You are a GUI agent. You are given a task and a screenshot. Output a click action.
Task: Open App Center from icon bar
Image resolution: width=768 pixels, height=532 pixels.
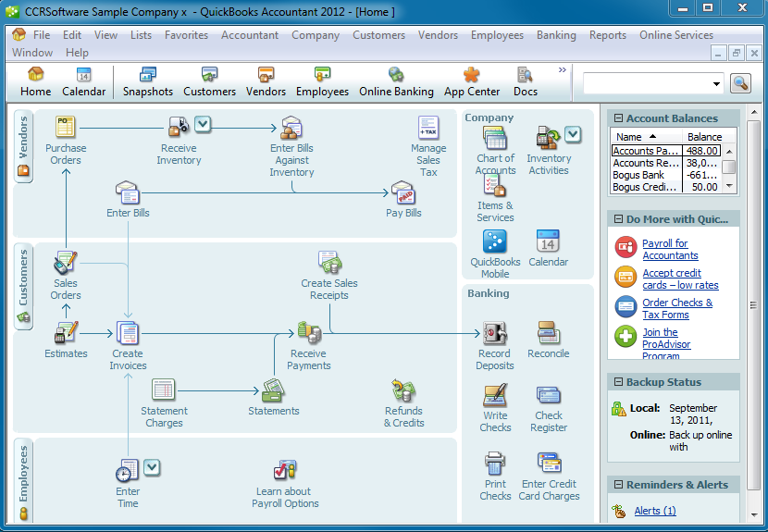click(472, 82)
